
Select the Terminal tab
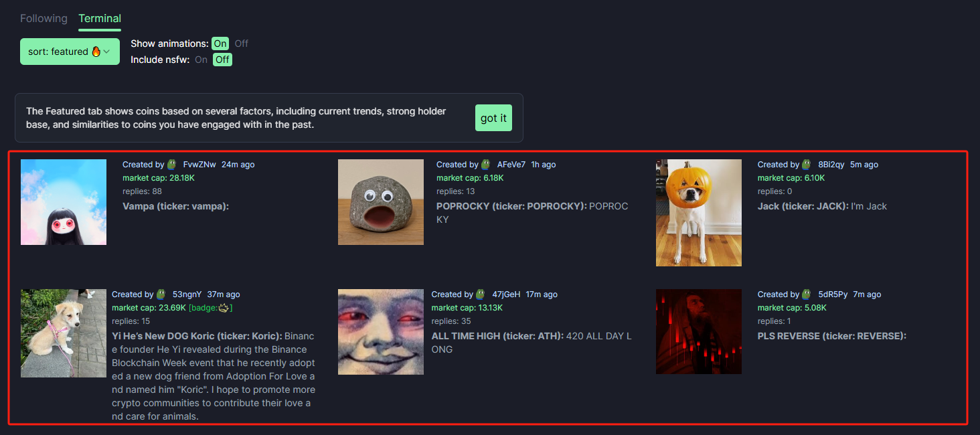(100, 18)
